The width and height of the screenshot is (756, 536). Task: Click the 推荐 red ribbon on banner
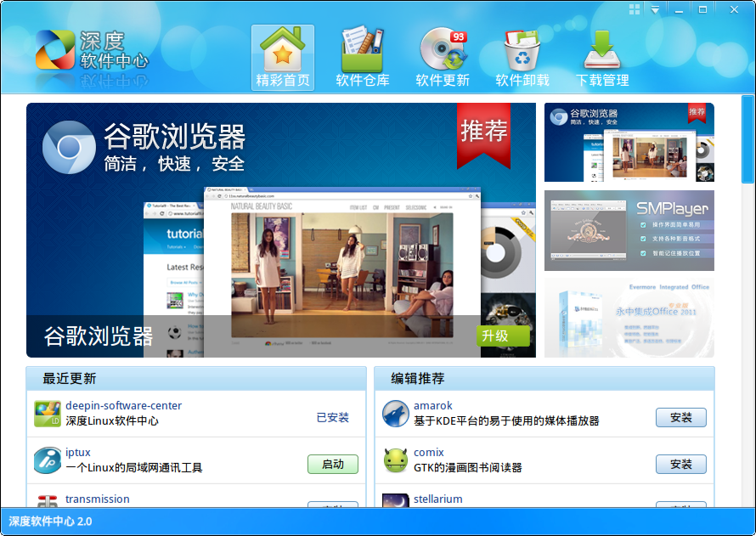coord(483,135)
